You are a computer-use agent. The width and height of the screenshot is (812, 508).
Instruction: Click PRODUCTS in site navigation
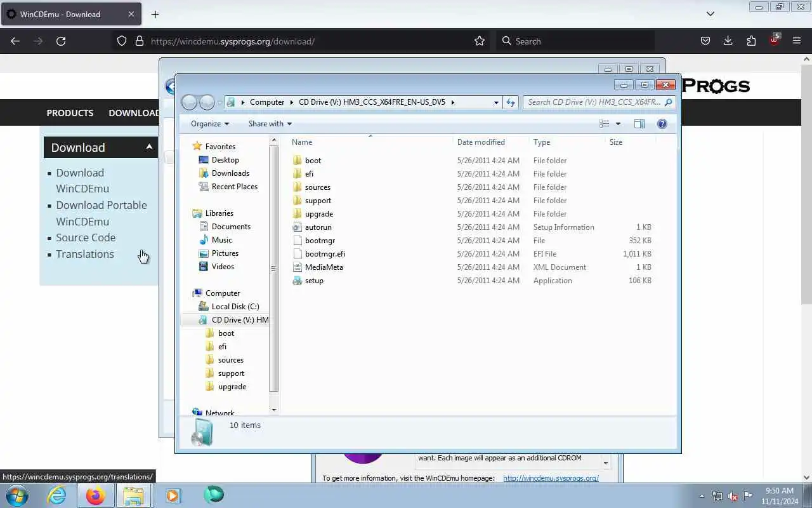[x=70, y=113]
